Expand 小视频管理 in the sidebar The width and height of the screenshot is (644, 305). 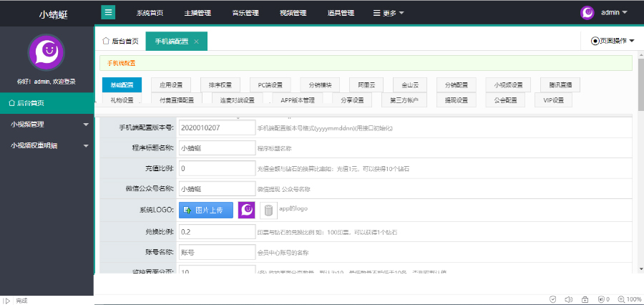[x=47, y=124]
